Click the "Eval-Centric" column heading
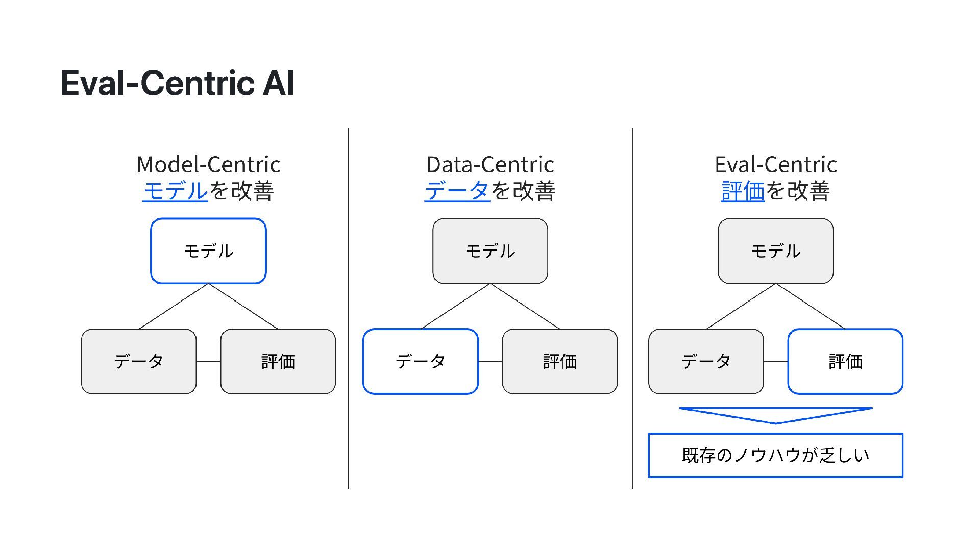980x551 pixels. [x=775, y=164]
